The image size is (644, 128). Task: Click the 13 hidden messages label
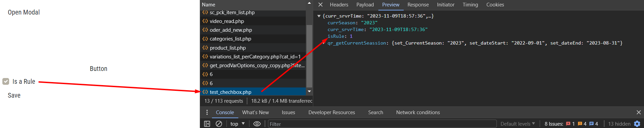click(619, 124)
